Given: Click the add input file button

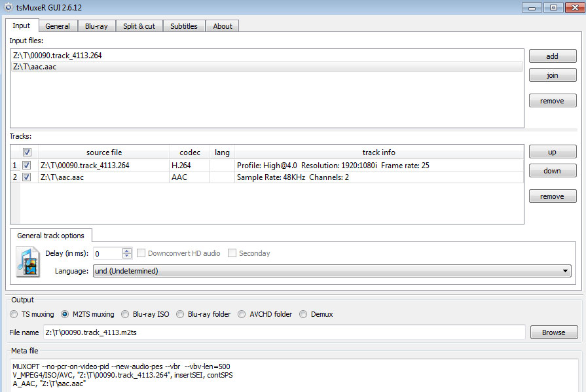Looking at the screenshot, I should coord(553,56).
